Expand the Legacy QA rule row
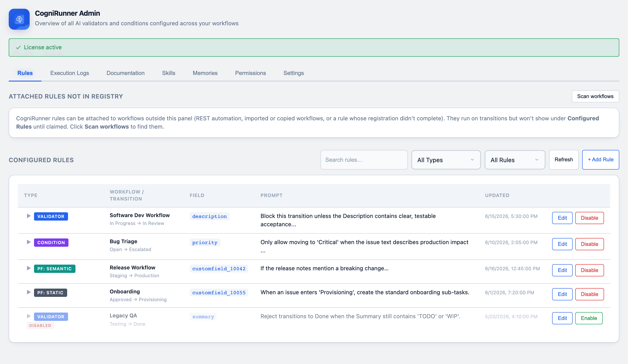The width and height of the screenshot is (628, 364). tap(29, 316)
